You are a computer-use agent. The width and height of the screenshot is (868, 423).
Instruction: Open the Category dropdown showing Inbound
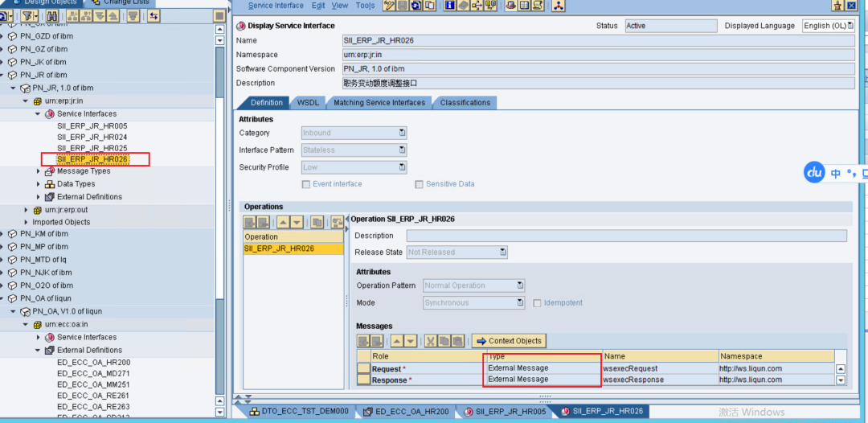click(x=403, y=133)
